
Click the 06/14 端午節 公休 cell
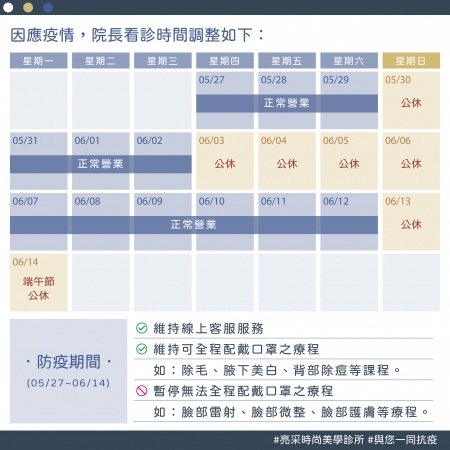coord(39,282)
